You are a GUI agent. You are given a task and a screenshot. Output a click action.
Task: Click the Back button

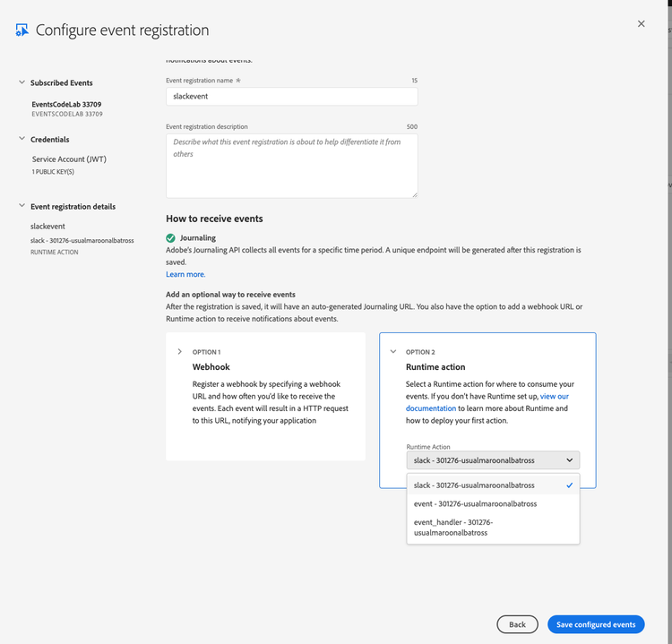coord(517,624)
